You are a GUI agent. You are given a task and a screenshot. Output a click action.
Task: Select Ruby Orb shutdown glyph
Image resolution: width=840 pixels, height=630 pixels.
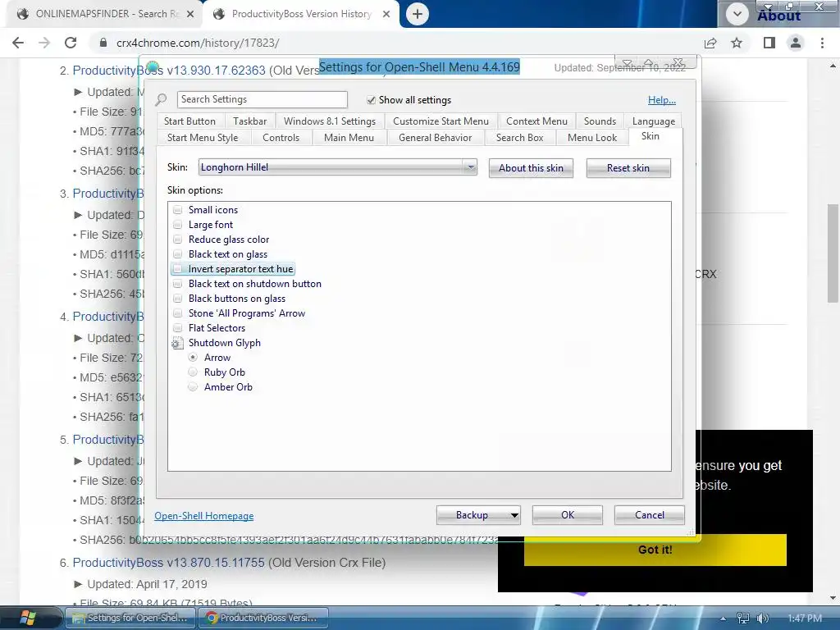tap(193, 372)
